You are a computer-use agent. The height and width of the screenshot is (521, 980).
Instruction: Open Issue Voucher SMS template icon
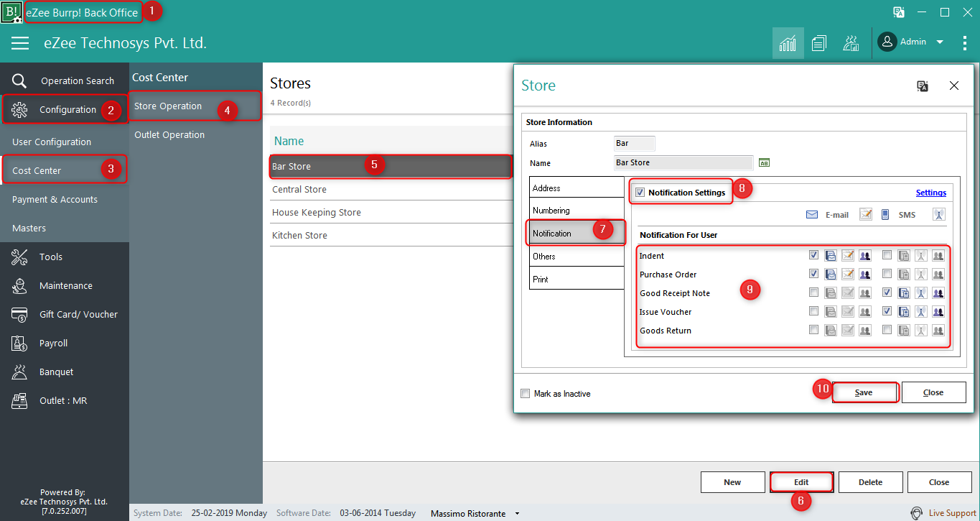click(x=904, y=311)
